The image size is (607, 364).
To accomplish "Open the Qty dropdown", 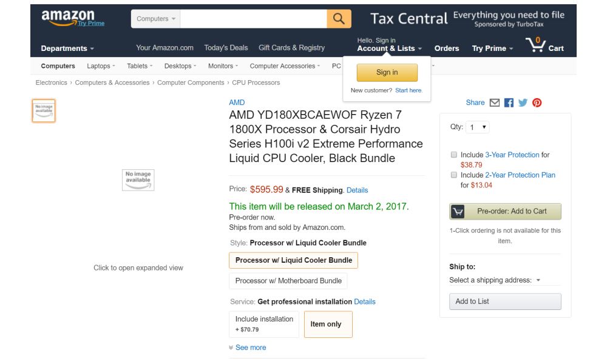I will point(477,127).
